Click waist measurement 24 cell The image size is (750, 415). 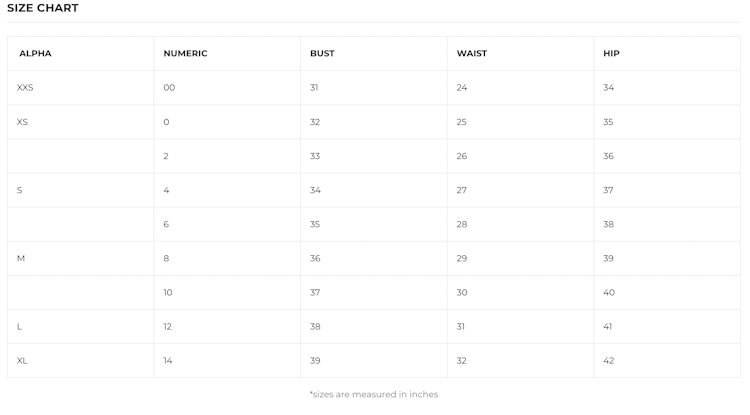coord(462,88)
